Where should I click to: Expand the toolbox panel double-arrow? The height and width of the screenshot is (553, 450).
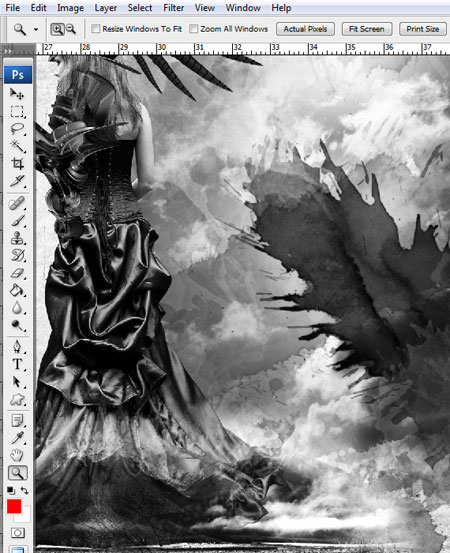8,51
